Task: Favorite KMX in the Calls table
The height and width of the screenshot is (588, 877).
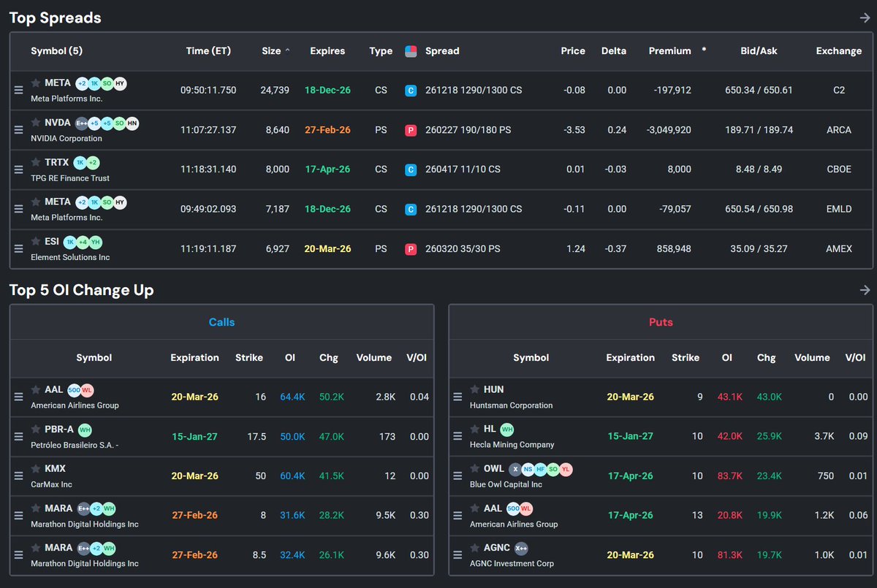Action: (x=36, y=468)
